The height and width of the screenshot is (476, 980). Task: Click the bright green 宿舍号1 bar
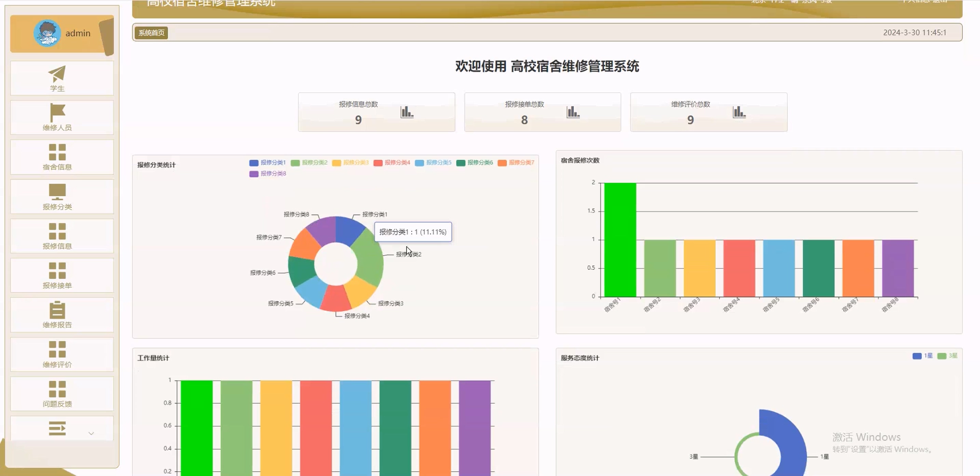620,240
